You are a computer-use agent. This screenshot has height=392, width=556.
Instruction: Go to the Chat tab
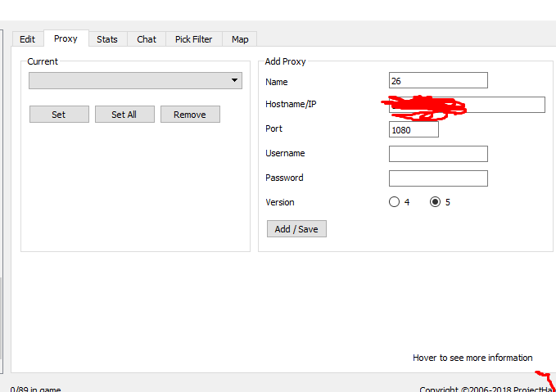coord(147,39)
